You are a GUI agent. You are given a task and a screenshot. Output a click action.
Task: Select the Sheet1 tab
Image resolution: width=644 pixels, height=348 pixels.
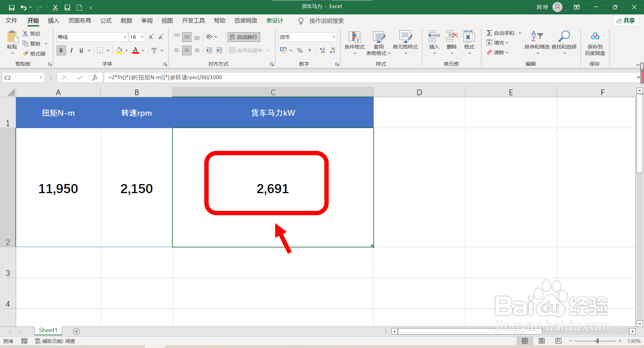(x=48, y=331)
